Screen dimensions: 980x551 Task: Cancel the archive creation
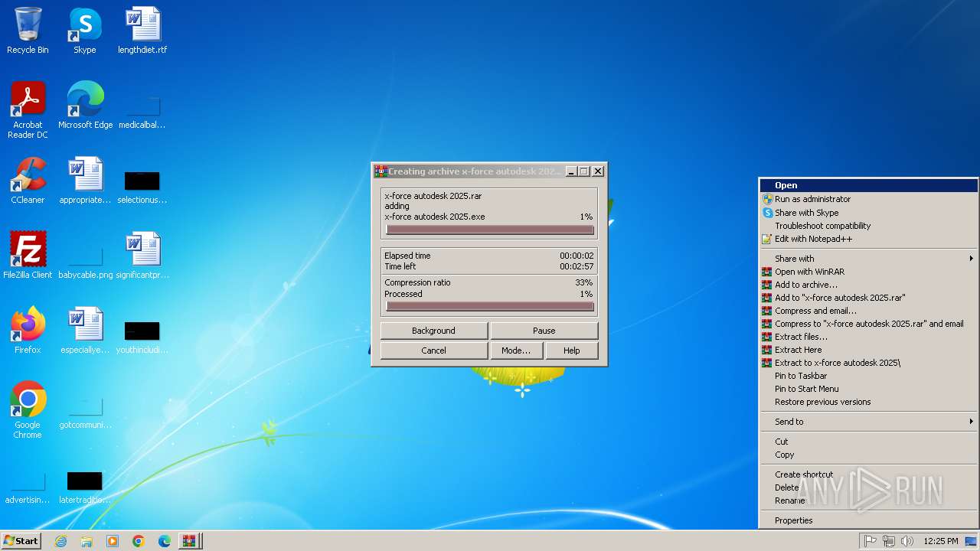433,350
